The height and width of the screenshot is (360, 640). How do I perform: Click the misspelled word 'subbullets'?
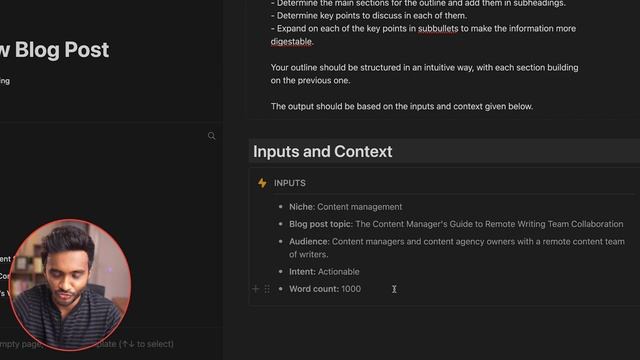(x=438, y=29)
